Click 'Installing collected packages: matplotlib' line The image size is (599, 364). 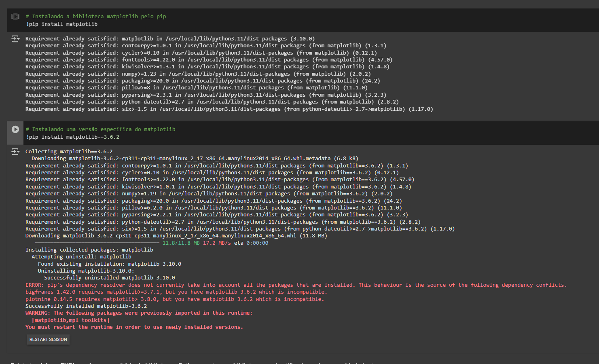(x=89, y=250)
